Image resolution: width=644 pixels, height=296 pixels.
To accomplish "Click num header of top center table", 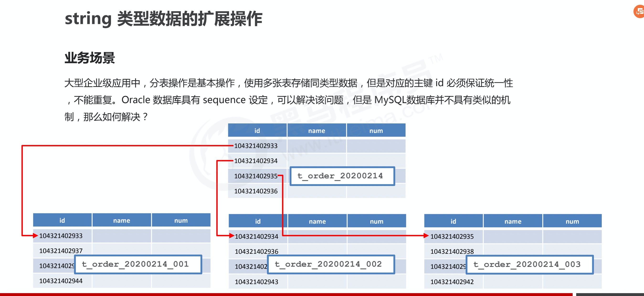I will 376,131.
